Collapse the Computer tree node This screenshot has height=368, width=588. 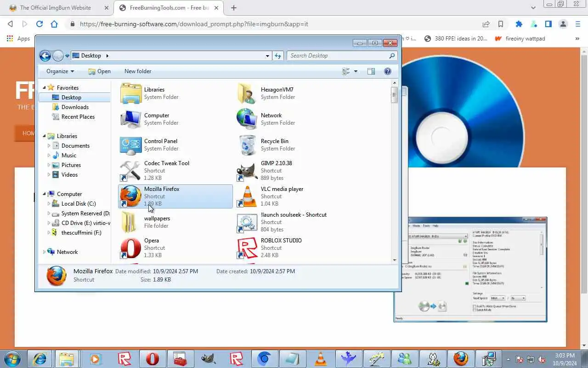click(45, 194)
